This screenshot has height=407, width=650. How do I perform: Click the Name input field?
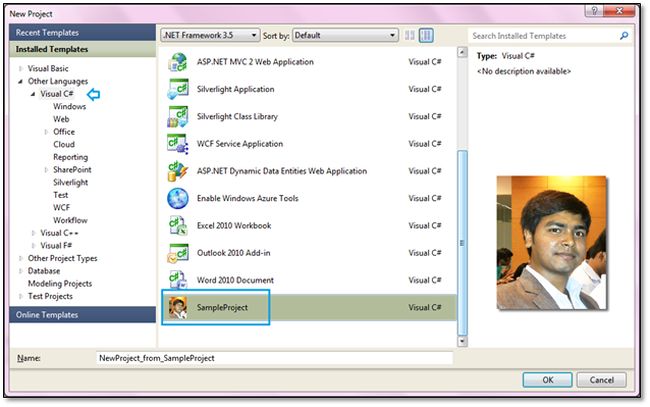point(274,358)
